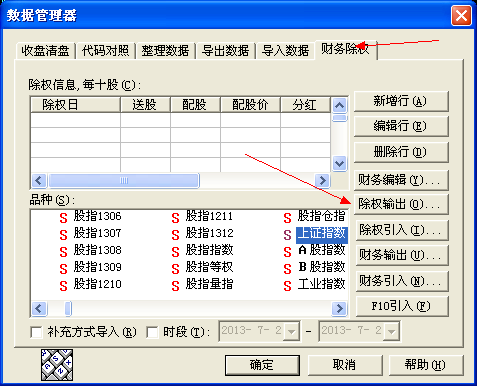This screenshot has width=477, height=386.
Task: Click the 除权日 column header
Action: coord(75,105)
